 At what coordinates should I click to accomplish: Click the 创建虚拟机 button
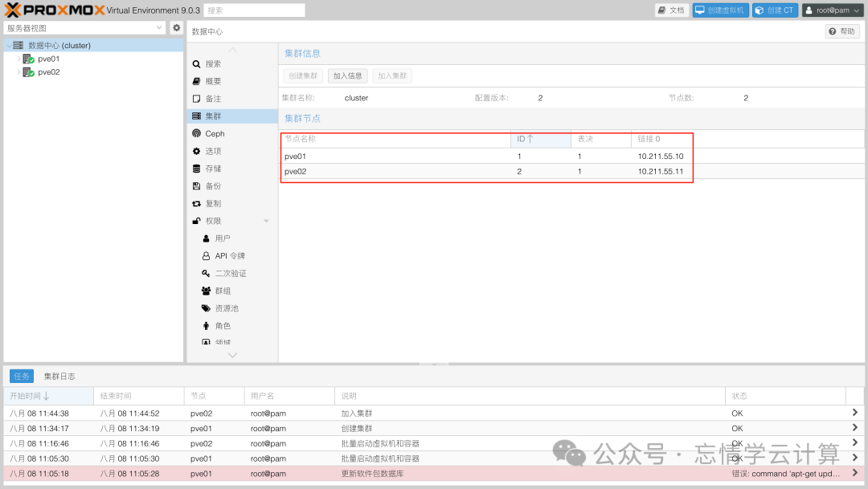(x=720, y=10)
